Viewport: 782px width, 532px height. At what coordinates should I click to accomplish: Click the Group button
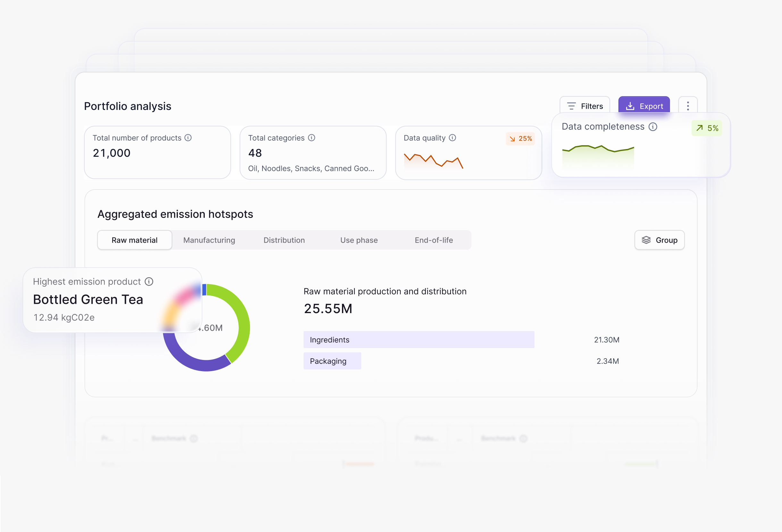pyautogui.click(x=659, y=240)
